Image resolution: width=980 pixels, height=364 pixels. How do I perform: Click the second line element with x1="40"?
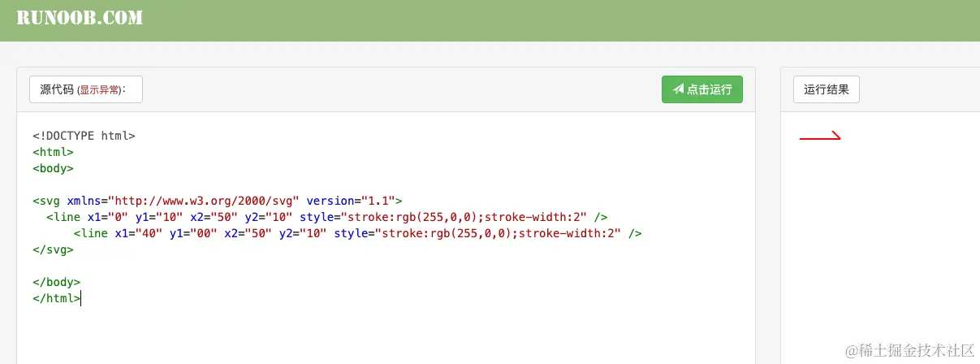358,233
